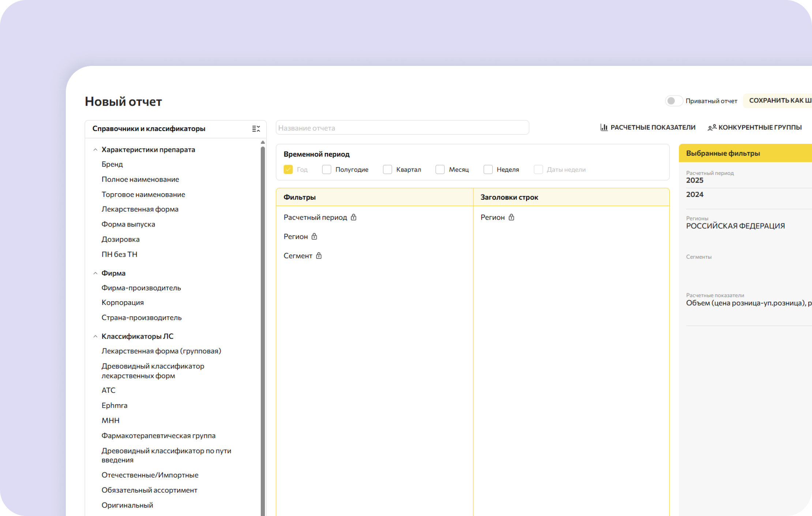Click lock icon beside Регион in Заголовки строк
Image resolution: width=812 pixels, height=516 pixels.
511,217
